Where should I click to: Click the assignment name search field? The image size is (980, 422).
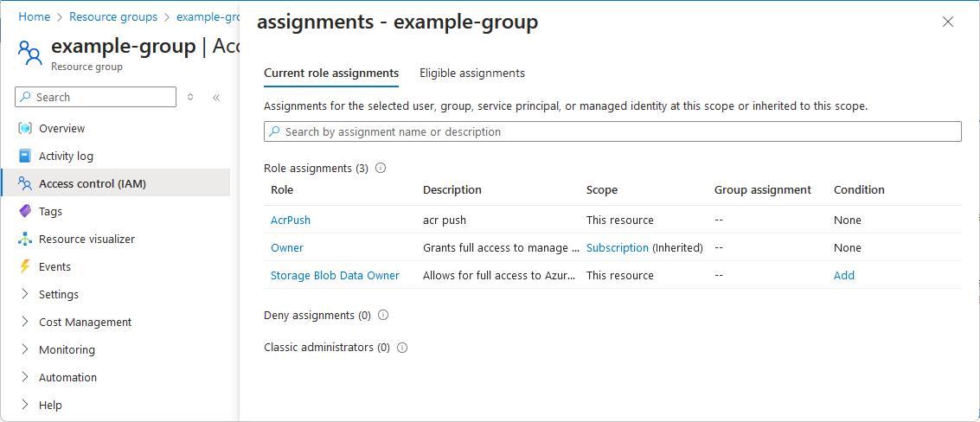click(x=612, y=131)
